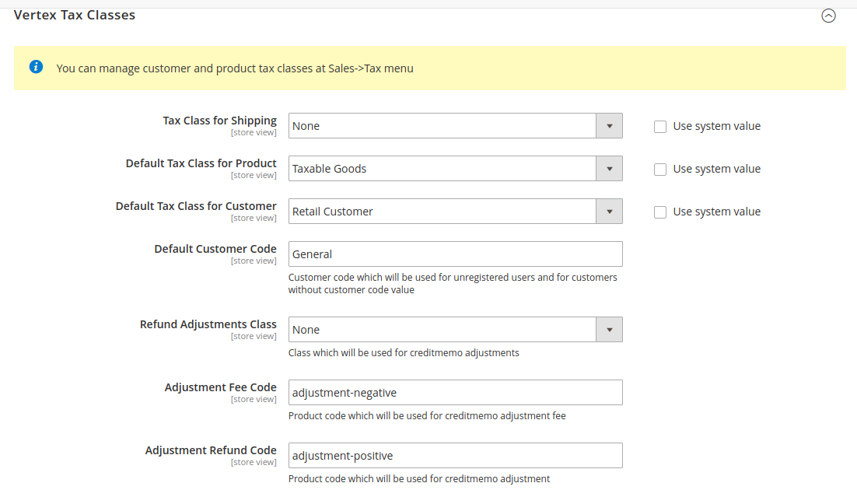Click the Adjustment Refund Code input box
Image resolution: width=857 pixels, height=504 pixels.
click(455, 455)
